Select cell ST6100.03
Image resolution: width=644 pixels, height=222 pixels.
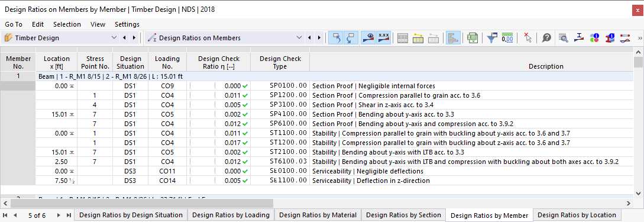(280, 162)
